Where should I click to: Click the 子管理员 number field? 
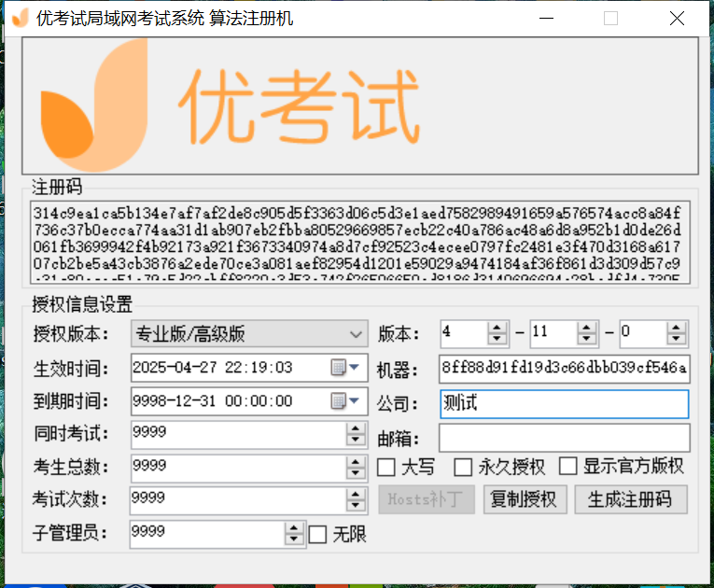point(207,534)
